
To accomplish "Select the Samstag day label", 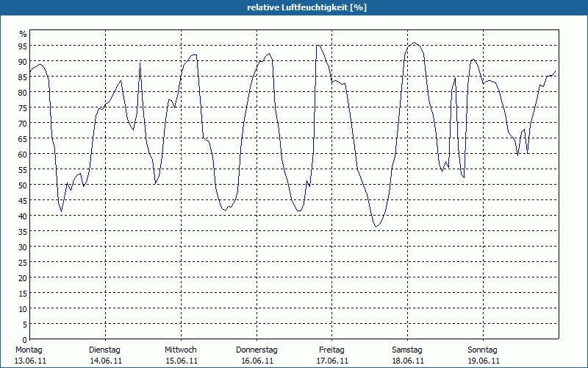I will coord(407,350).
